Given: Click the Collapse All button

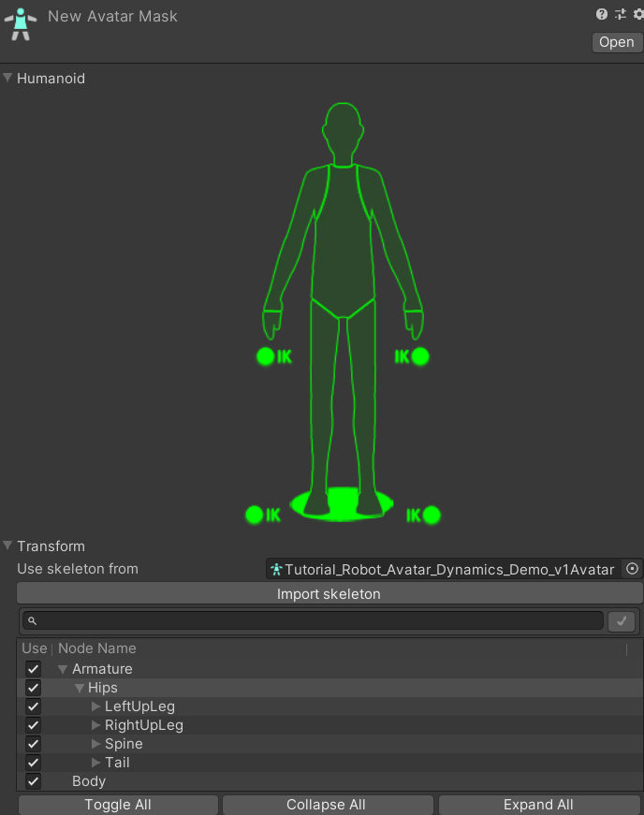Looking at the screenshot, I should 328,805.
